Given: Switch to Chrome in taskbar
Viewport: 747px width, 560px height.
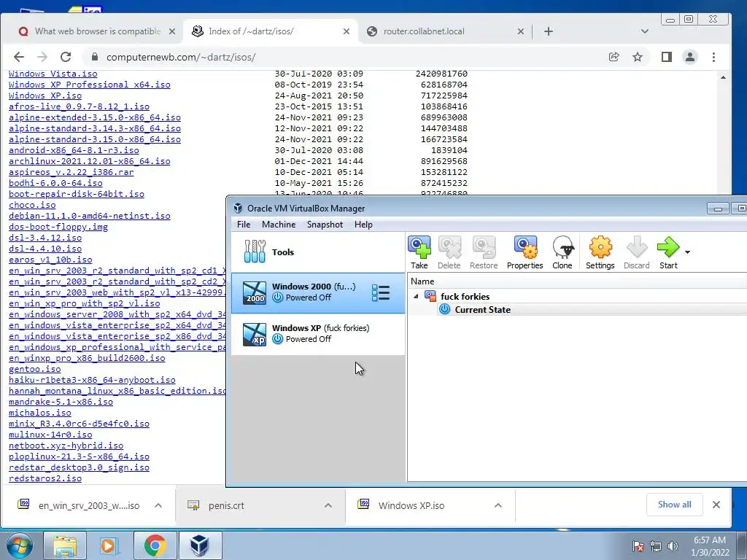Looking at the screenshot, I should pyautogui.click(x=155, y=545).
